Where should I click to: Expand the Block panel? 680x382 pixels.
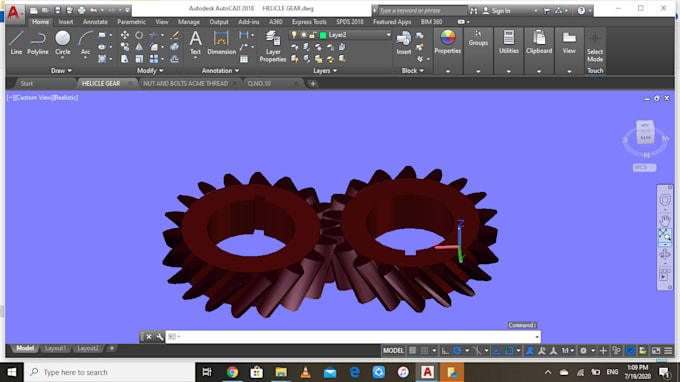tap(412, 70)
